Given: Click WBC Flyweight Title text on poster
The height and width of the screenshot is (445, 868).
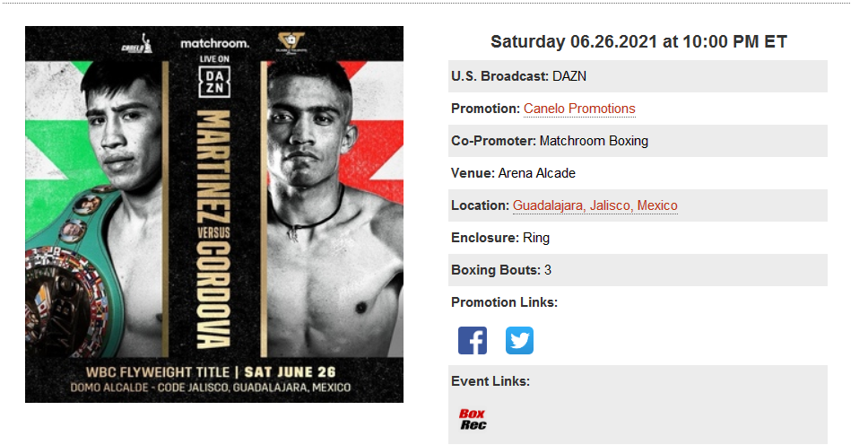Looking at the screenshot, I should [158, 371].
